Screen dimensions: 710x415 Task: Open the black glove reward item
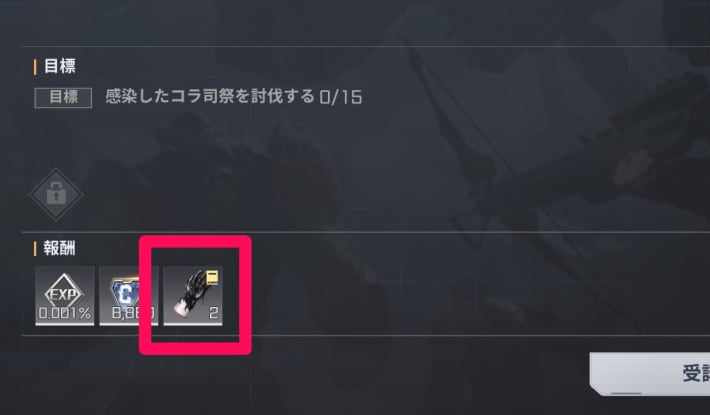193,296
